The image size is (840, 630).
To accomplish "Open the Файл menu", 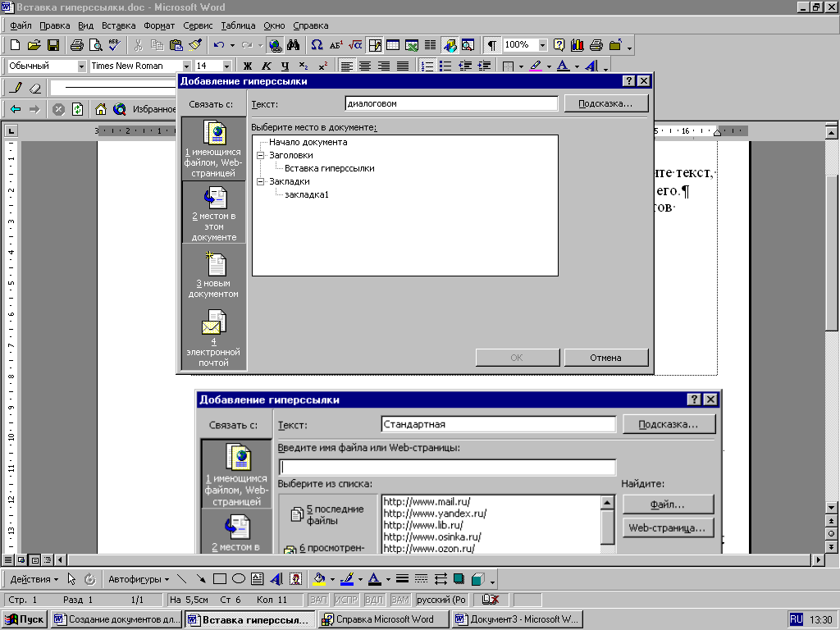I will [x=21, y=25].
